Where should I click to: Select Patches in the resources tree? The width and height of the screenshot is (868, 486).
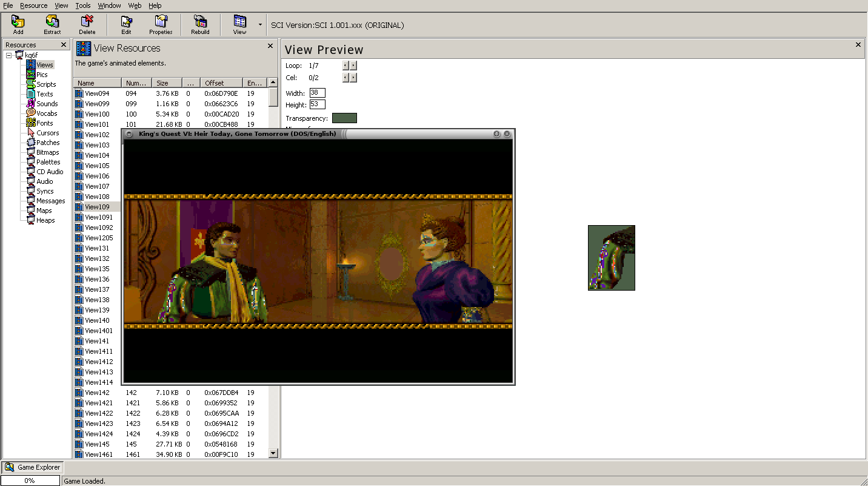coord(48,143)
